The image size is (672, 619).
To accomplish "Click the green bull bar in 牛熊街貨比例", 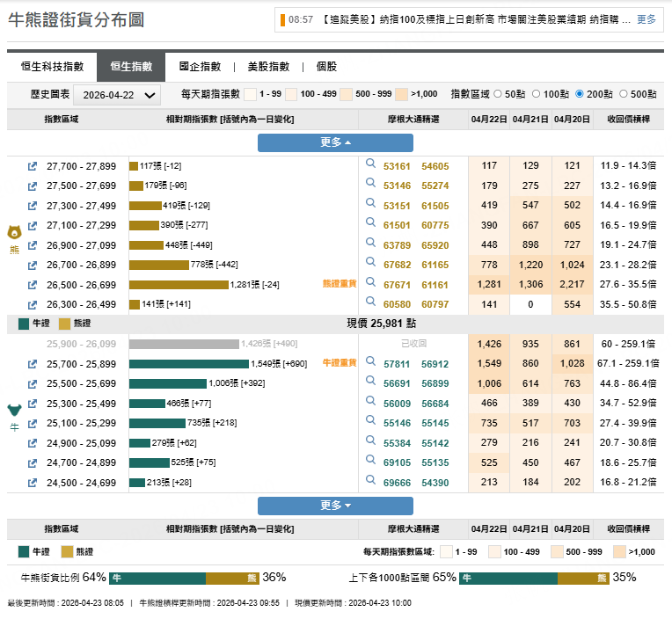I will pyautogui.click(x=157, y=578).
